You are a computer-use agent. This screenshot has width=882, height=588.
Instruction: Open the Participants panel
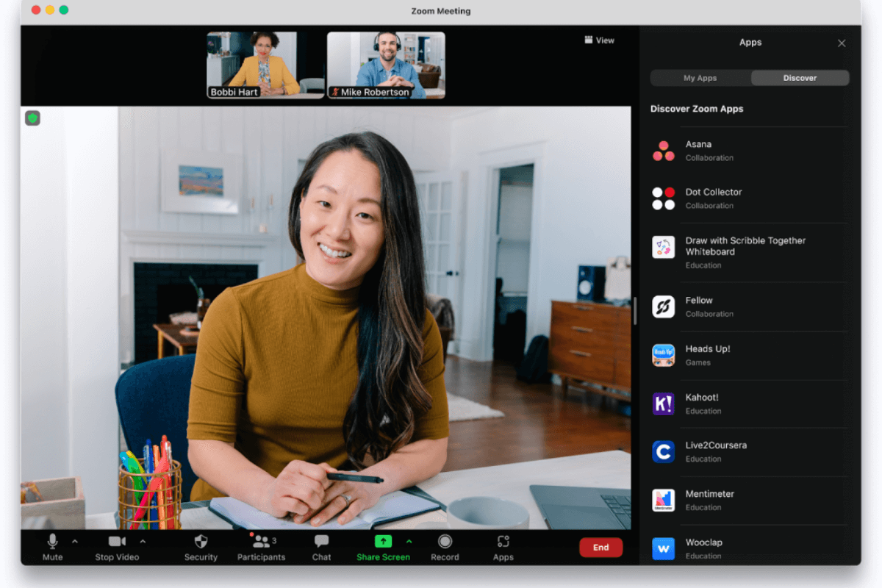pos(260,542)
